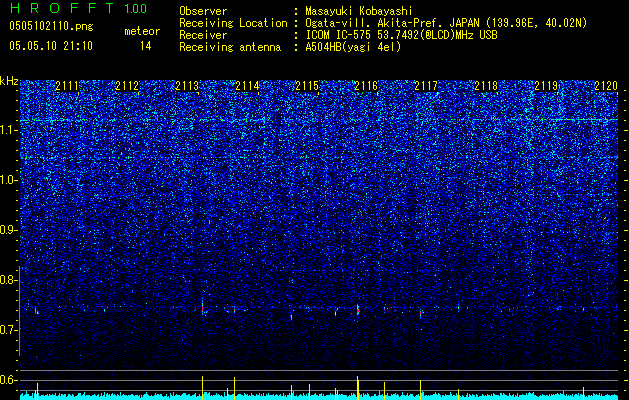Click the 0.9 kHz frequency tick label
Image resolution: width=629 pixels, height=400 pixels.
(8, 230)
